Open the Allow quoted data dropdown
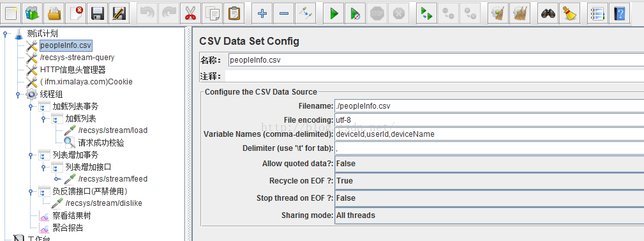Screen dimensions: 644x241 pyautogui.click(x=490, y=164)
